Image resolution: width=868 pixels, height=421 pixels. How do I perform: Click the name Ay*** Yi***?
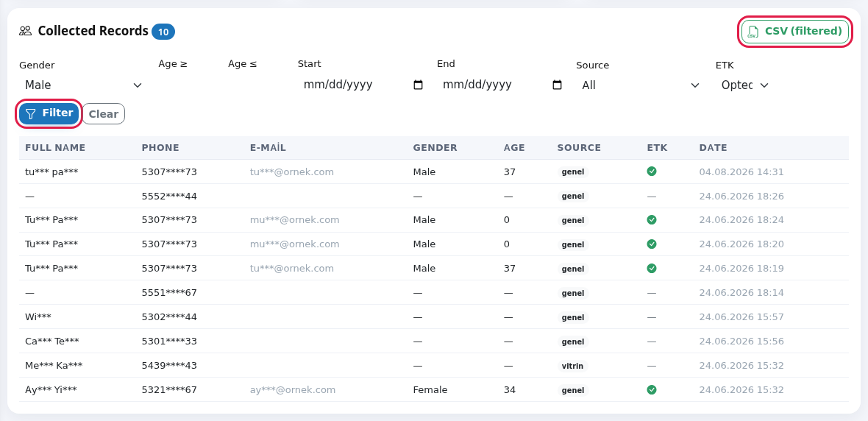[x=51, y=390]
